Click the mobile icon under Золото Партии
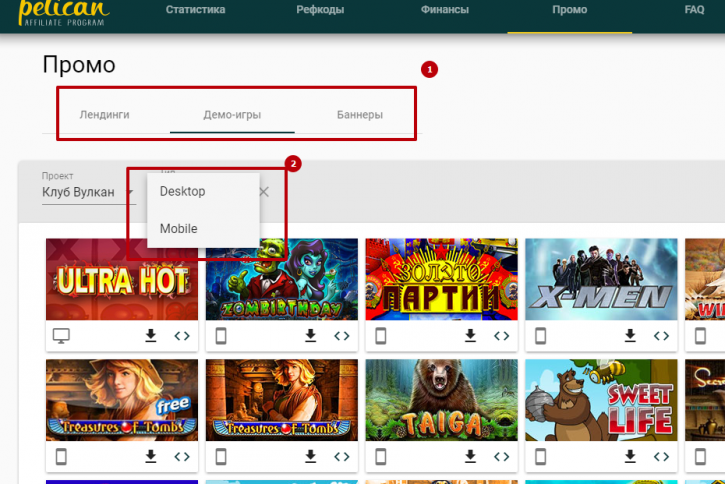The width and height of the screenshot is (725, 484). point(381,336)
